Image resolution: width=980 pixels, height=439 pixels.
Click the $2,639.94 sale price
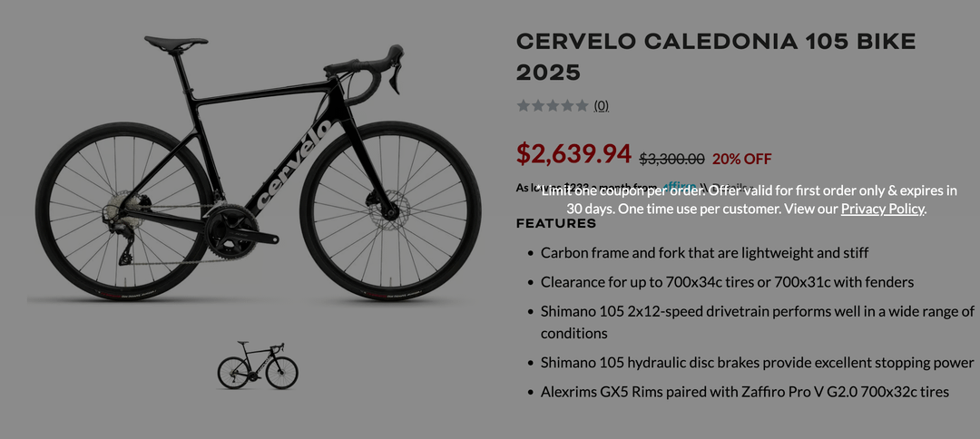573,154
